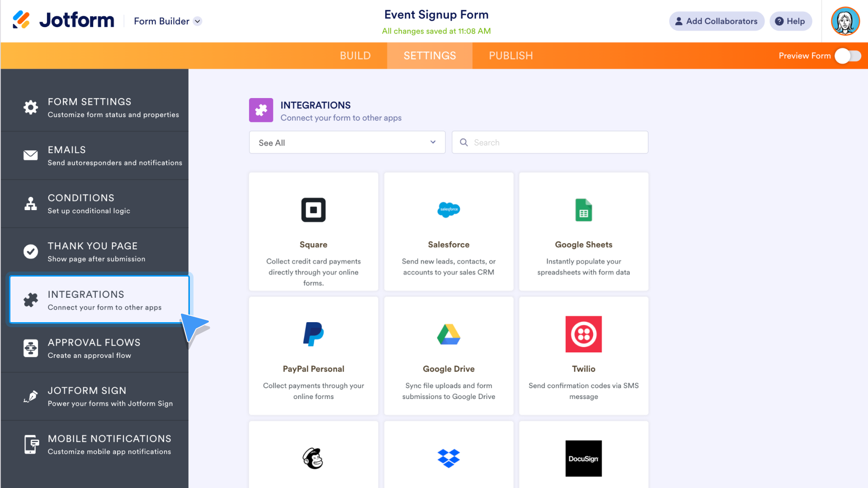
Task: Switch to the PUBLISH tab
Action: point(511,56)
